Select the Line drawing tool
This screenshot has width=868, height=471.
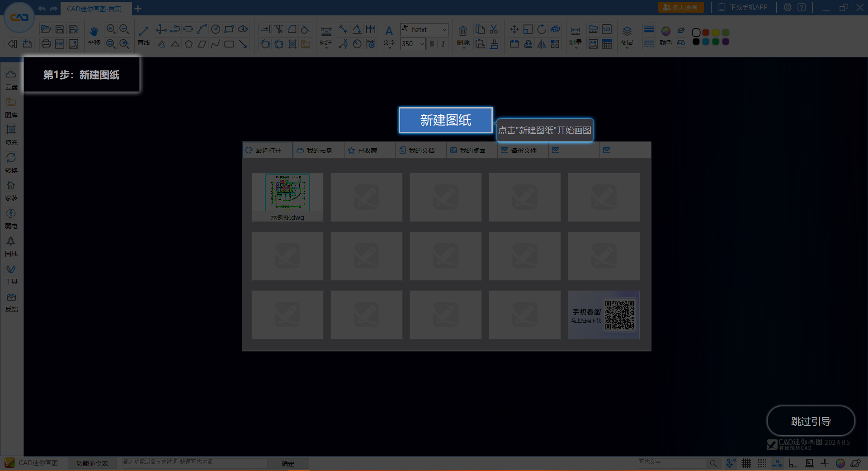(144, 31)
